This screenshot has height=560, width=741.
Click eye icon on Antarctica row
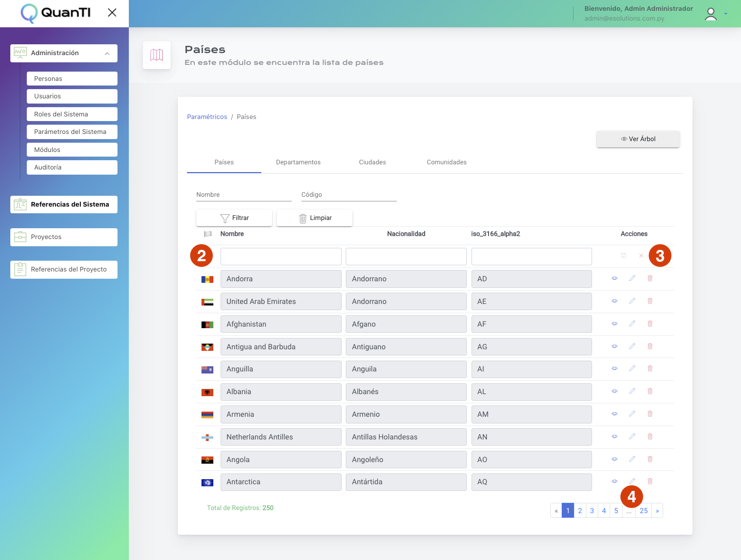614,481
